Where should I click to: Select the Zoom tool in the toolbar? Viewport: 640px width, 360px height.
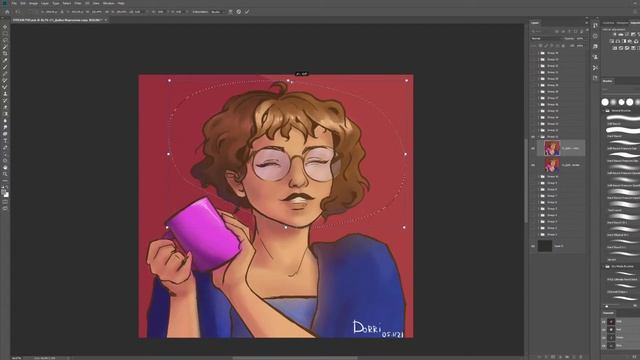click(x=5, y=174)
